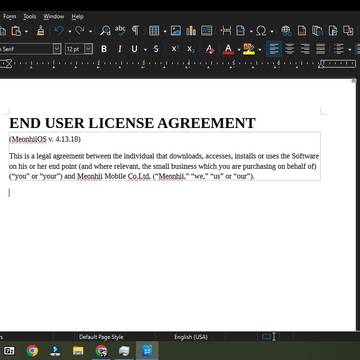Open the Help menu

[x=78, y=16]
